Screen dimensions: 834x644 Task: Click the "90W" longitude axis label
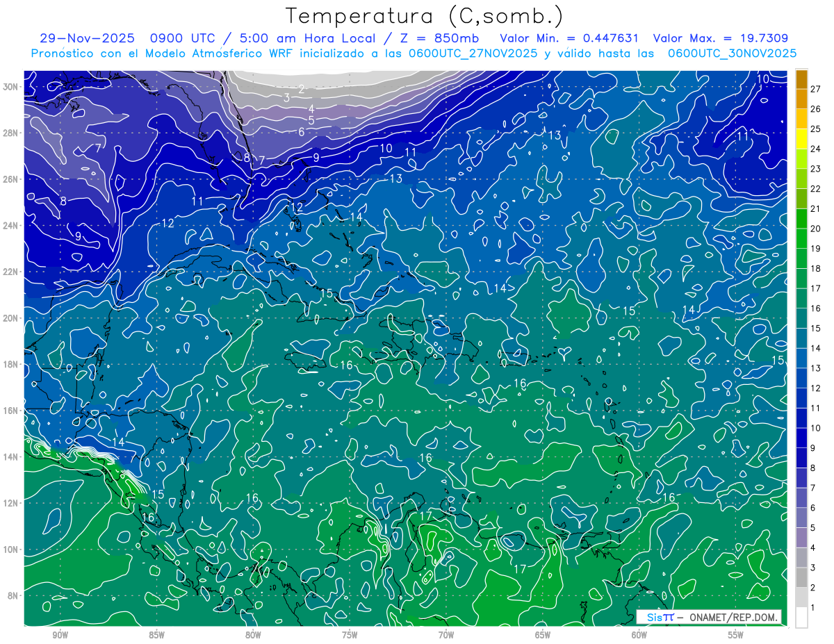[60, 635]
